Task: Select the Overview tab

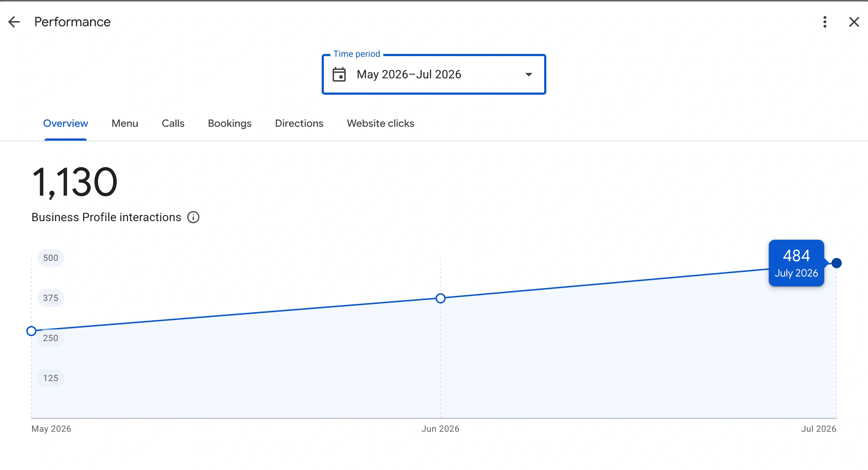Action: point(66,124)
